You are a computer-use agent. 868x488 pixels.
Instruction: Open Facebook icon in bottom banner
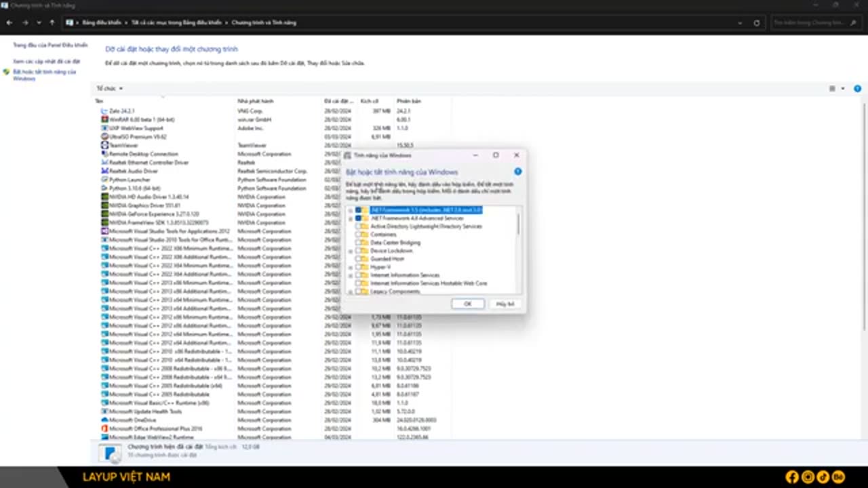click(x=791, y=477)
